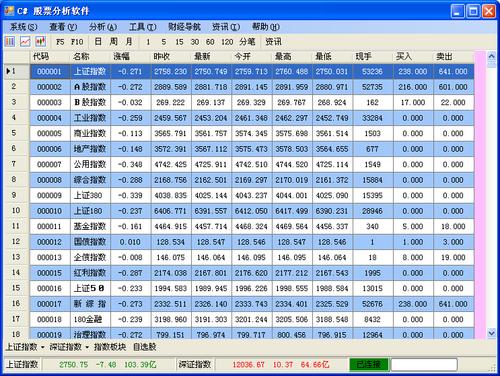Screen dimensions: 500x376
Task: Select the 日 daily period button
Action: [98, 42]
